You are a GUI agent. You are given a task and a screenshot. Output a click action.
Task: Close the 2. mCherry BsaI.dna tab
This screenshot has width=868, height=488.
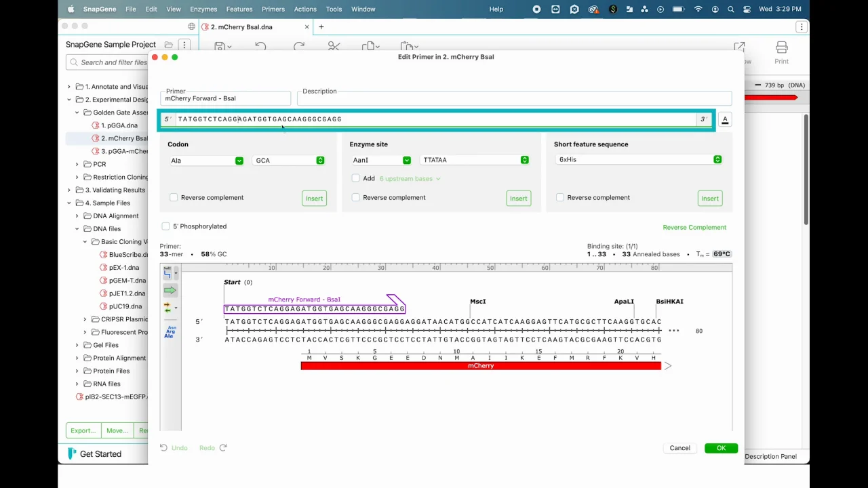(x=307, y=27)
